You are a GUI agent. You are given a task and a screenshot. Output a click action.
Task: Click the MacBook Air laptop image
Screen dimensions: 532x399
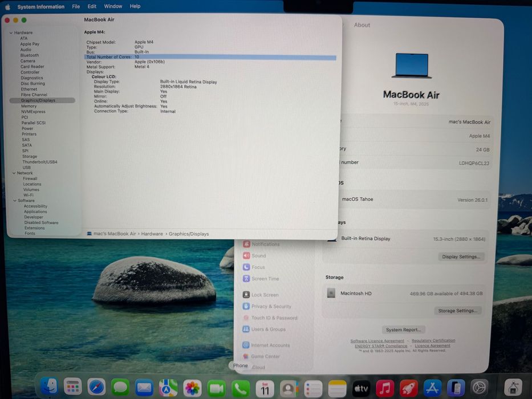click(x=412, y=66)
